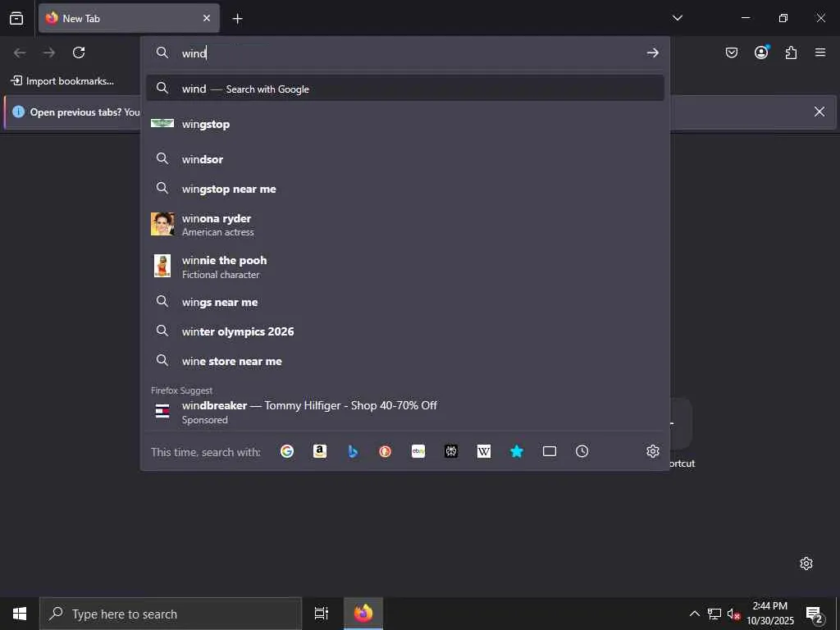Screen dimensions: 840x630
Task: Choose 'wine store near me' suggestion
Action: pos(405,361)
